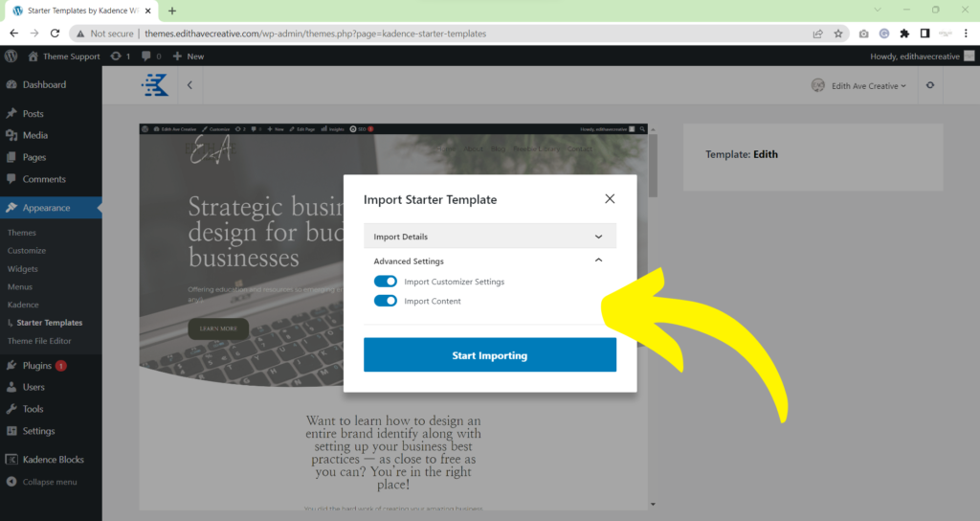Open the browser extensions puzzle icon
Image resolution: width=980 pixels, height=521 pixels.
pyautogui.click(x=904, y=33)
